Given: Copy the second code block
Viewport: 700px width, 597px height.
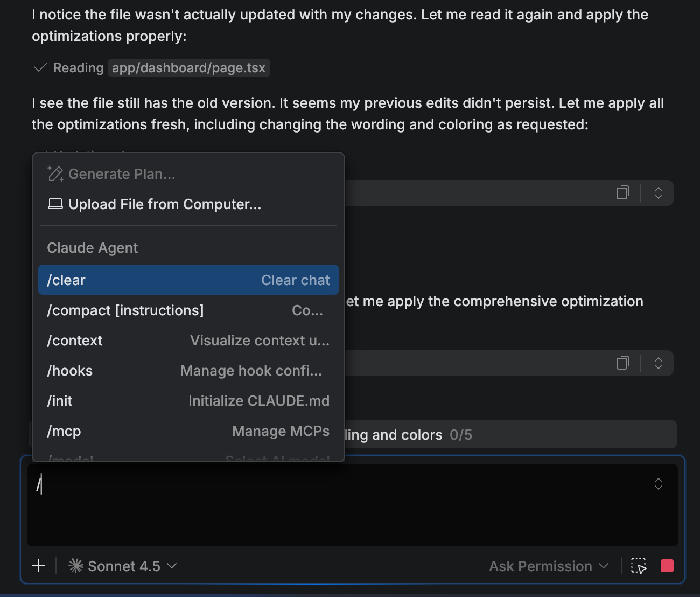Looking at the screenshot, I should pos(622,363).
